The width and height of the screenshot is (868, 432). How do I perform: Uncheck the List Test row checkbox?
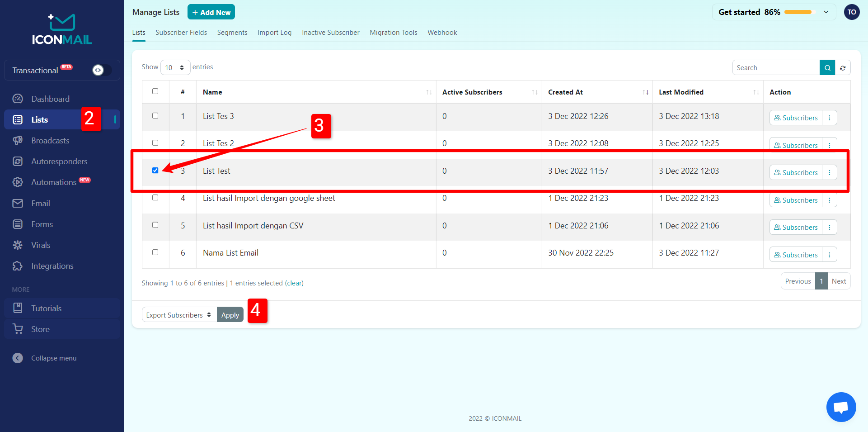click(155, 171)
